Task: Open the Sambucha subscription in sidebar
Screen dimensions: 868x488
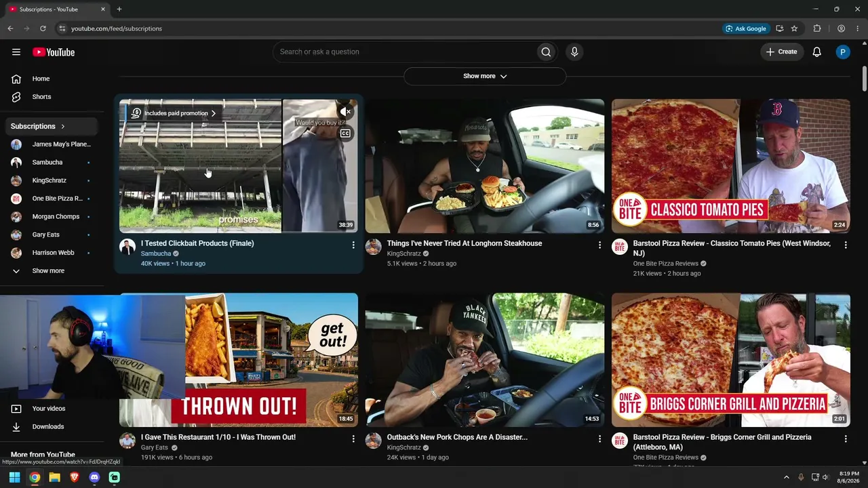Action: [x=52, y=163]
